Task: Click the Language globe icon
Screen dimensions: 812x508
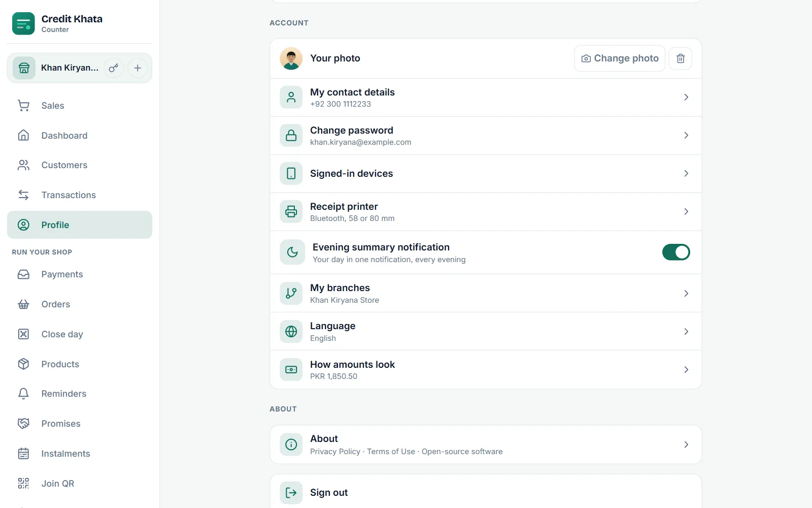Action: 291,332
